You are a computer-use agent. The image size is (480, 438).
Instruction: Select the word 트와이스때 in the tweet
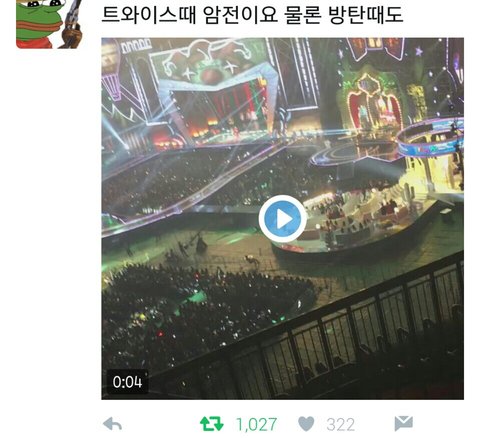coord(148,15)
